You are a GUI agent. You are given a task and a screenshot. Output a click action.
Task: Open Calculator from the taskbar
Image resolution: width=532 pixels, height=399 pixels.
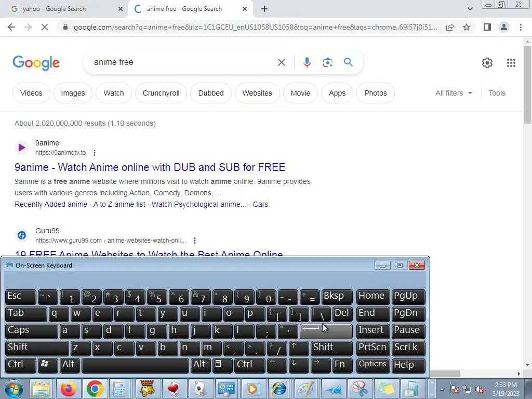(x=119, y=389)
